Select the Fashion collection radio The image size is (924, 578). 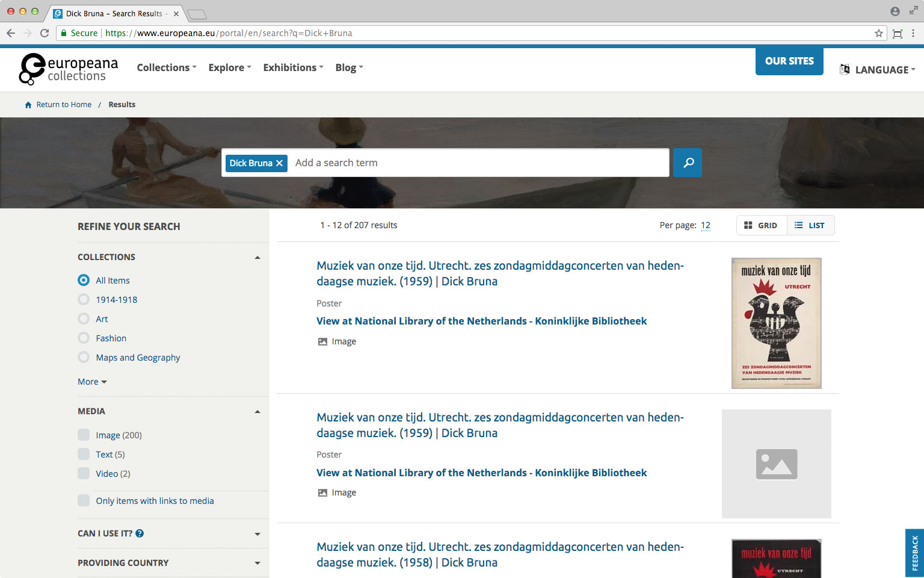coord(84,338)
